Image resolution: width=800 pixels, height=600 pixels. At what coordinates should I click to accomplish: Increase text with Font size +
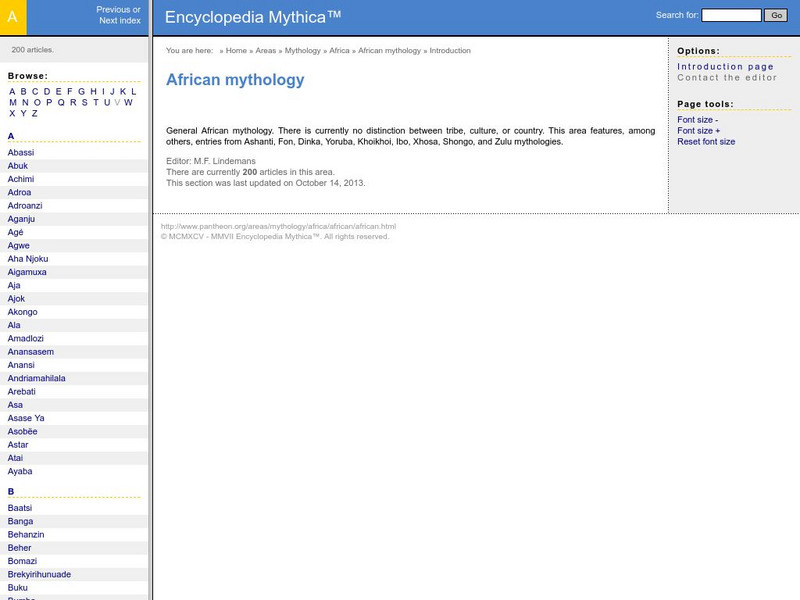(698, 131)
